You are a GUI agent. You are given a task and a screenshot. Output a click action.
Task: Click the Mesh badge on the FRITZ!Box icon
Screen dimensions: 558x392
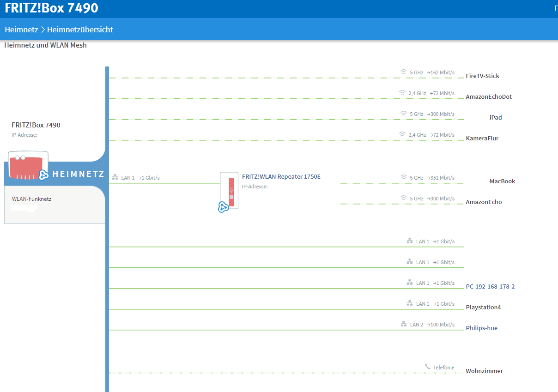[x=44, y=175]
